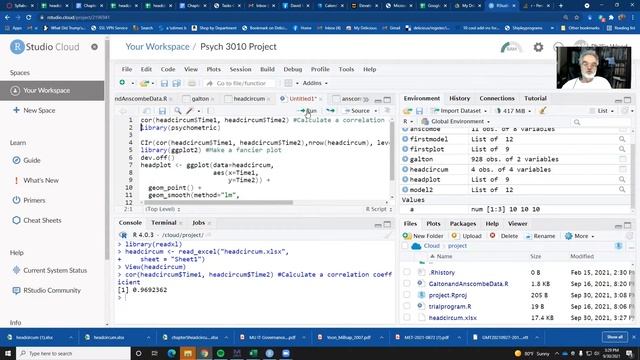The height and width of the screenshot is (360, 640).
Task: Open the Source dropdown arrow
Action: coord(376,111)
